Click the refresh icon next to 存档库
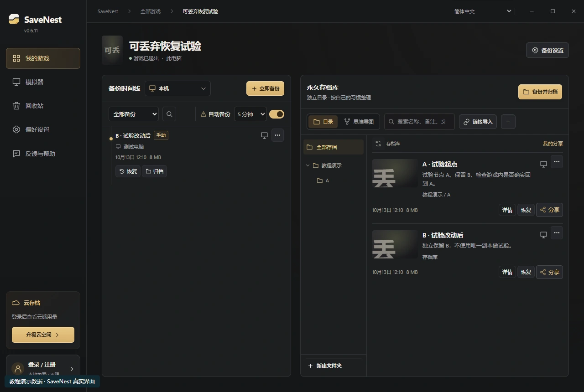The height and width of the screenshot is (392, 584). click(378, 144)
